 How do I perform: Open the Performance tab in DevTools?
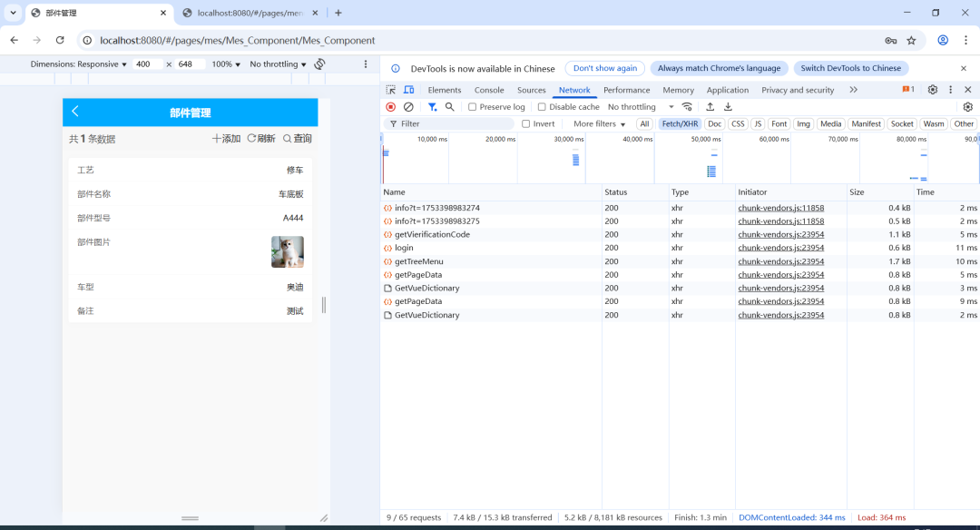click(x=626, y=90)
